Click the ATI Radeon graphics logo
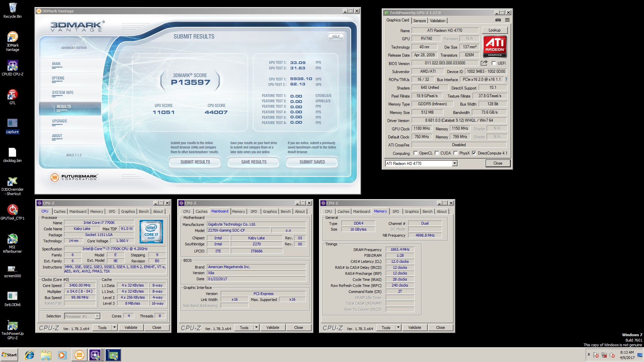The width and height of the screenshot is (644, 362). [x=495, y=47]
